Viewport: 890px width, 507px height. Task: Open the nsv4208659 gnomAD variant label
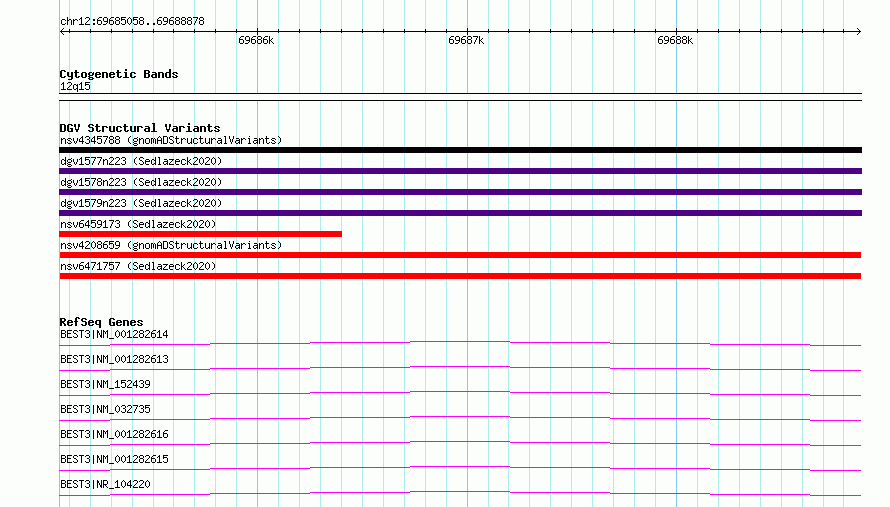(171, 245)
